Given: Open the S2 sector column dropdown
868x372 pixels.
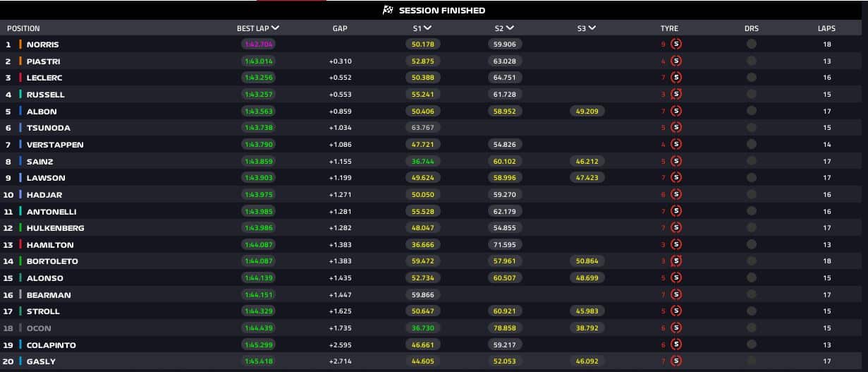Looking at the screenshot, I should [x=510, y=28].
